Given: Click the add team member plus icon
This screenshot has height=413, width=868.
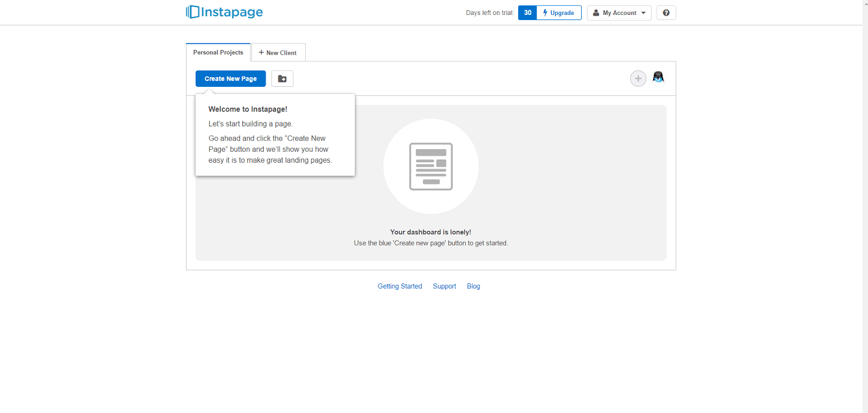Looking at the screenshot, I should point(638,78).
